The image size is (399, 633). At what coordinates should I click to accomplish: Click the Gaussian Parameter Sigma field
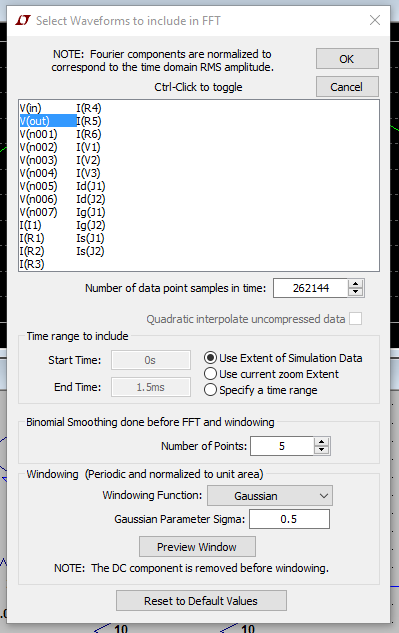tap(289, 519)
